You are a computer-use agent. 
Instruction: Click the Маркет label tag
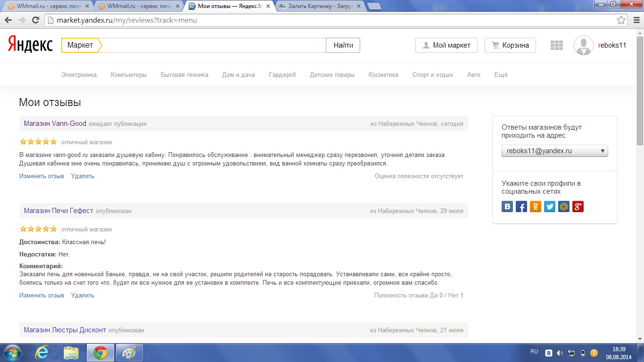[x=81, y=45]
